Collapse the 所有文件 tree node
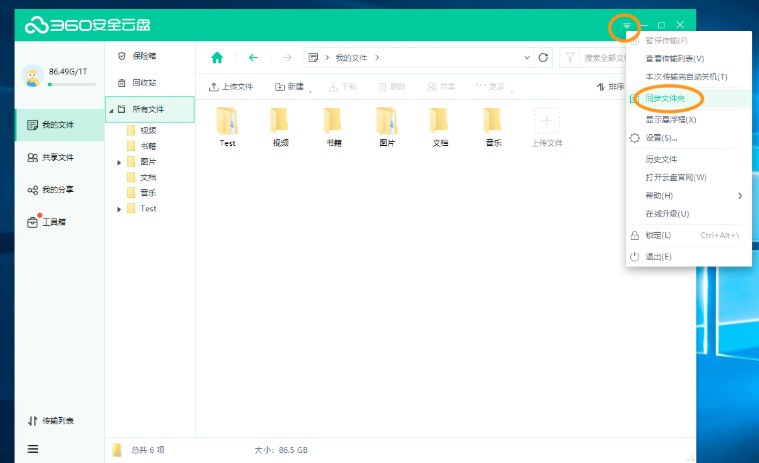The height and width of the screenshot is (463, 759). point(110,109)
